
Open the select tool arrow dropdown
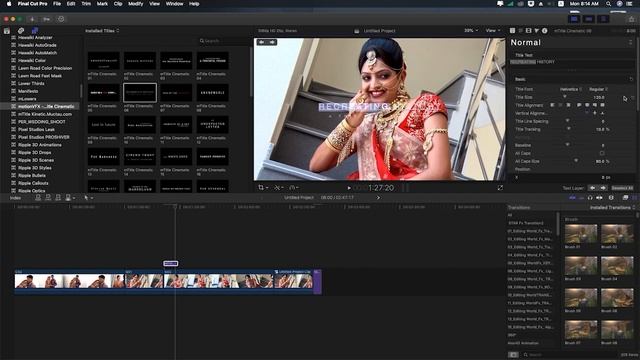point(88,198)
